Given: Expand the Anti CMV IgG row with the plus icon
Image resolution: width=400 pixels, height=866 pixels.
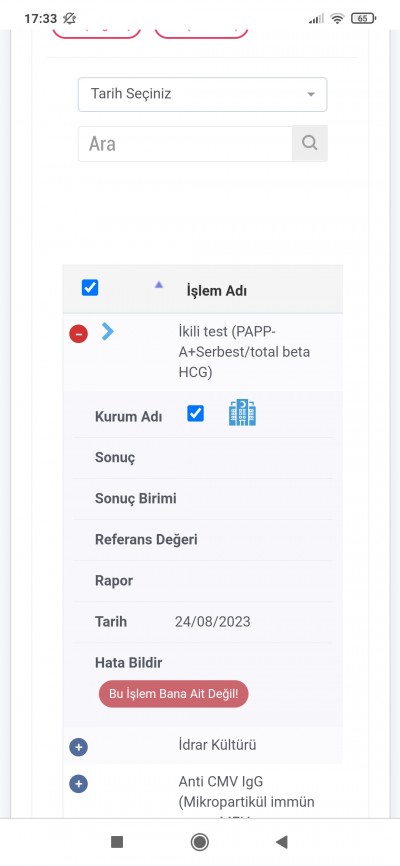Looking at the screenshot, I should [x=78, y=784].
